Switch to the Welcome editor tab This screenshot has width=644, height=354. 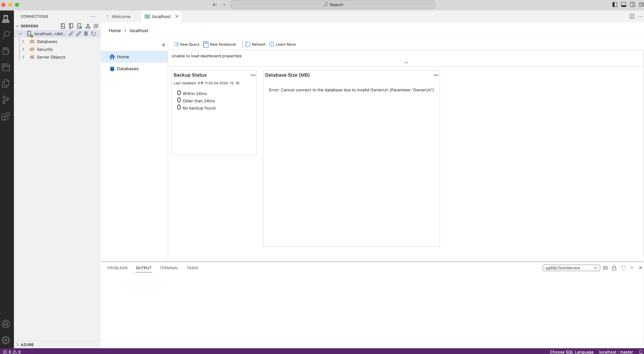[x=121, y=16]
